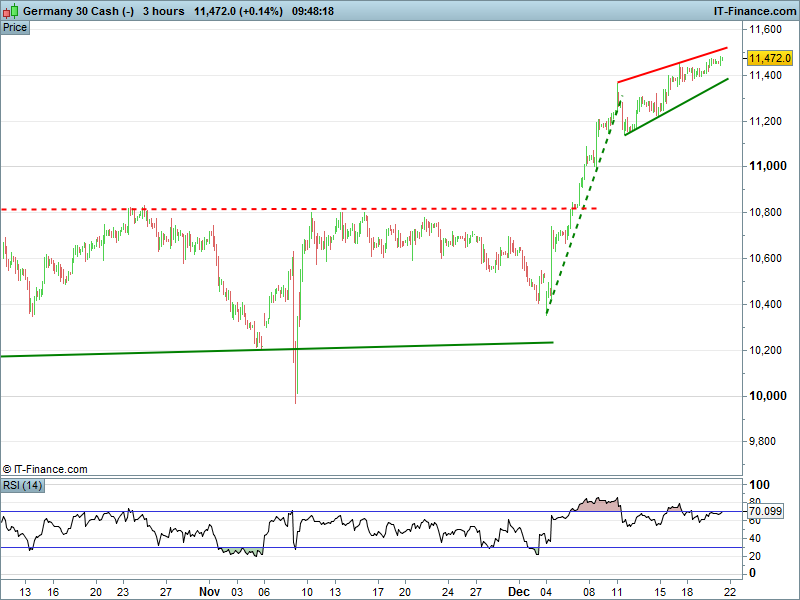This screenshot has width=800, height=600.
Task: Select the red upper wedge trendline
Action: [x=672, y=65]
